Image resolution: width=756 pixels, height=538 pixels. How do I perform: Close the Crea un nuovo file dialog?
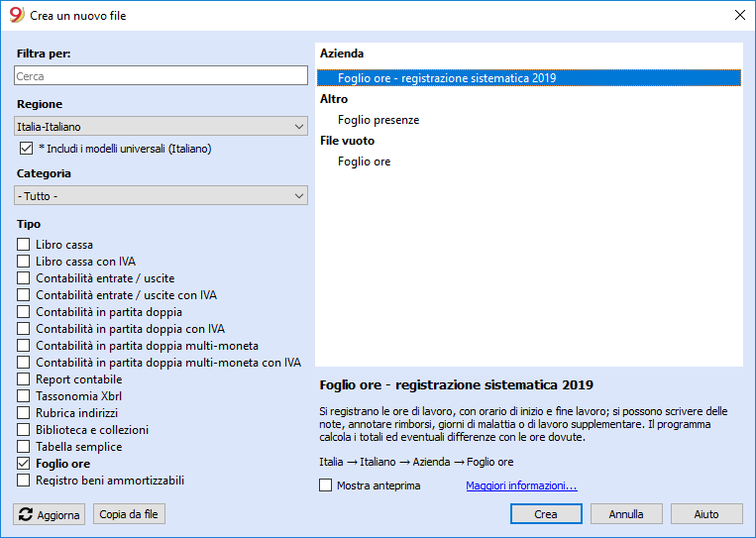tap(738, 16)
